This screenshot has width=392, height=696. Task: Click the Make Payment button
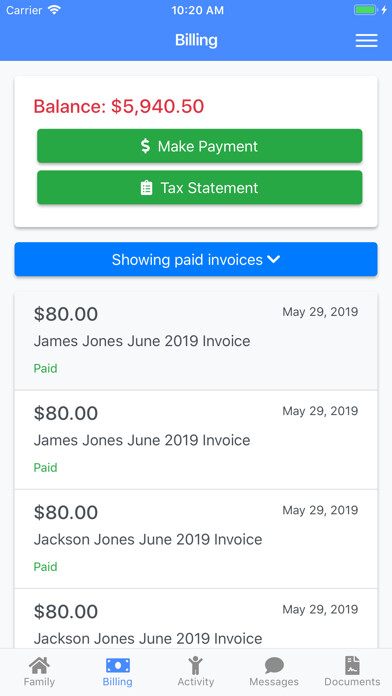click(199, 146)
